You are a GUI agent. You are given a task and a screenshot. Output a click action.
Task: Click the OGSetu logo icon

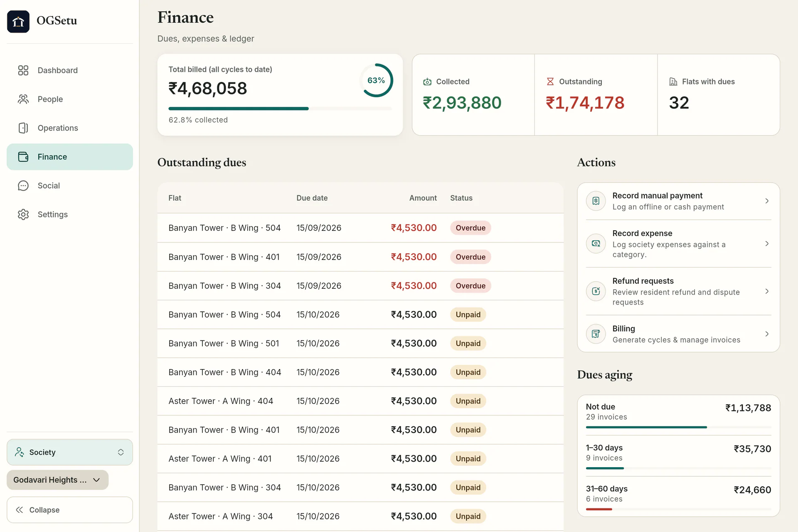click(x=18, y=21)
